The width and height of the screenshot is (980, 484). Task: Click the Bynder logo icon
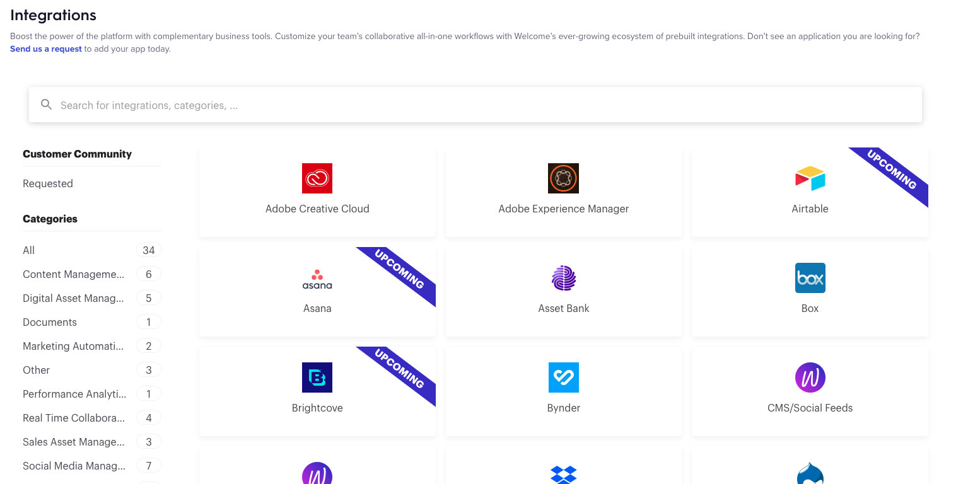(564, 377)
